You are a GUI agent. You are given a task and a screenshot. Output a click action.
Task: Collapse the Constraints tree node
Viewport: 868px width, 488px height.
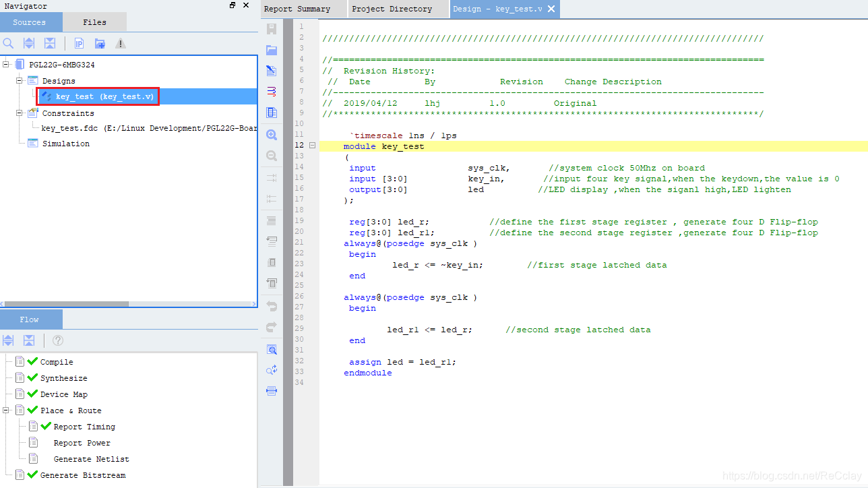point(20,113)
